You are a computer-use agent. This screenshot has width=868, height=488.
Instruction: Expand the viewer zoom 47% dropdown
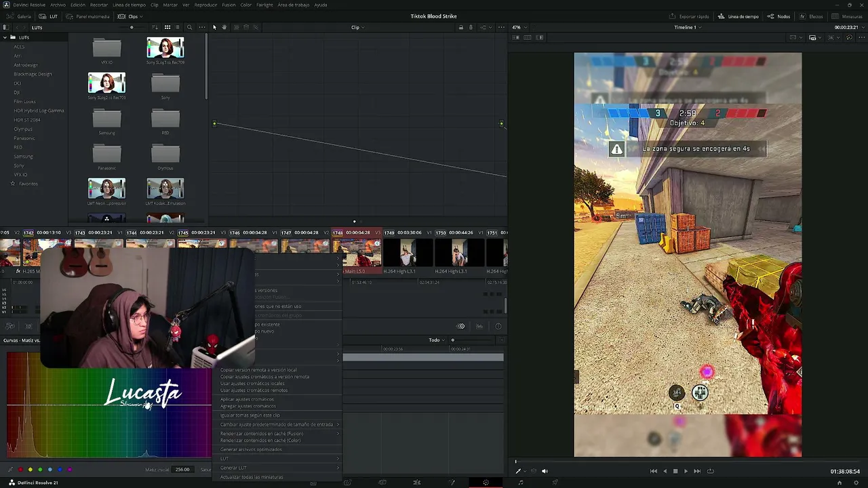pos(519,27)
